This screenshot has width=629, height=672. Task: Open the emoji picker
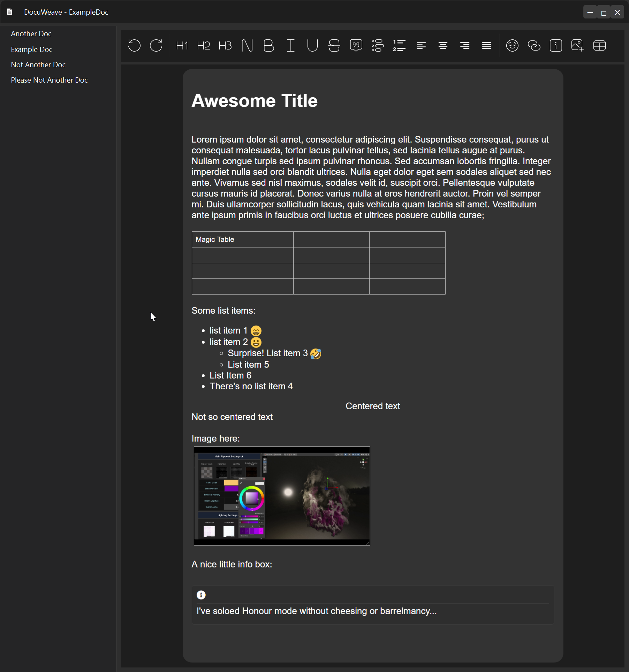click(512, 46)
